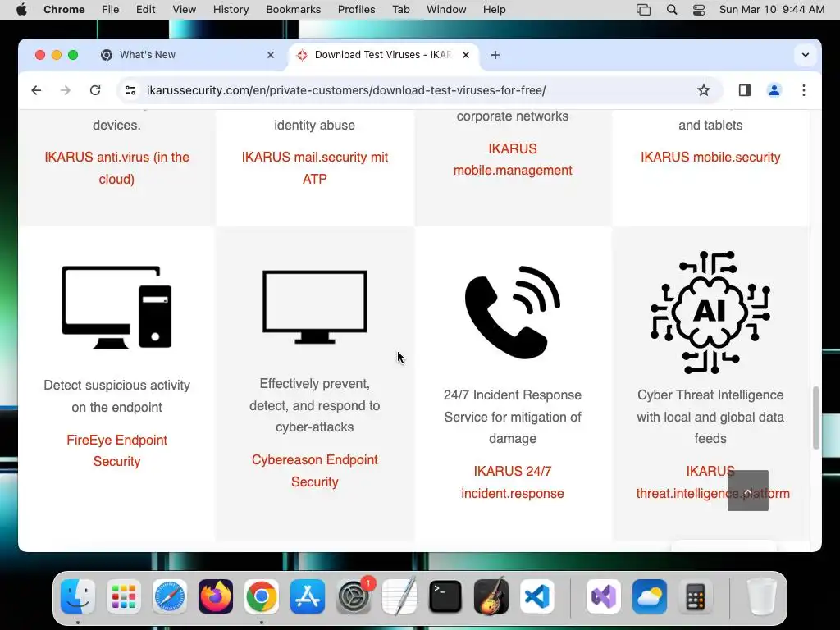Launch Safari from the Dock
The width and height of the screenshot is (840, 630).
[x=170, y=596]
